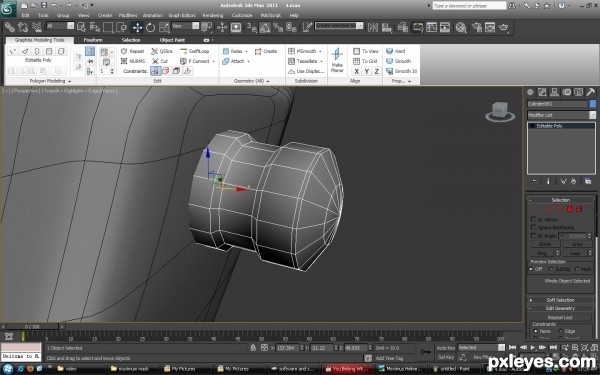Click the Bind to Space Warp icon

[x=37, y=27]
